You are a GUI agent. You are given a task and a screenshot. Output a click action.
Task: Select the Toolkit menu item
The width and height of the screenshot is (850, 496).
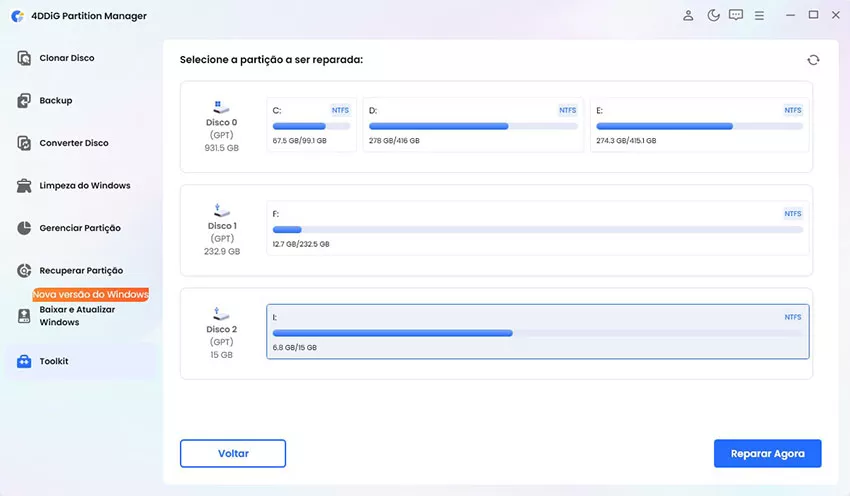pyautogui.click(x=81, y=361)
